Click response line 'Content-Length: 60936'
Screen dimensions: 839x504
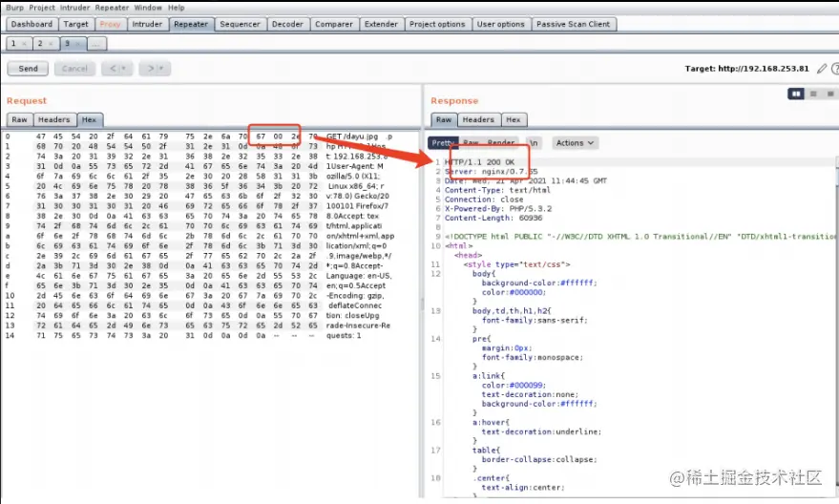(x=493, y=218)
